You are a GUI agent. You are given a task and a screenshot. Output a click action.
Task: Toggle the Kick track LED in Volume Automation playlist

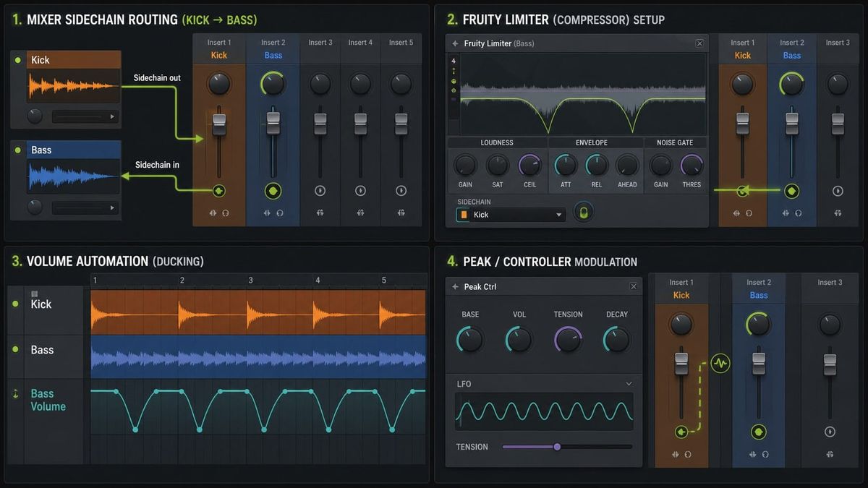(15, 304)
